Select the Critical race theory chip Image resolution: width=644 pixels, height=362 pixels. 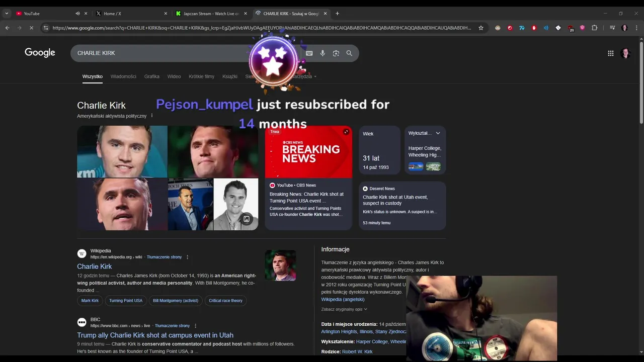pyautogui.click(x=225, y=301)
